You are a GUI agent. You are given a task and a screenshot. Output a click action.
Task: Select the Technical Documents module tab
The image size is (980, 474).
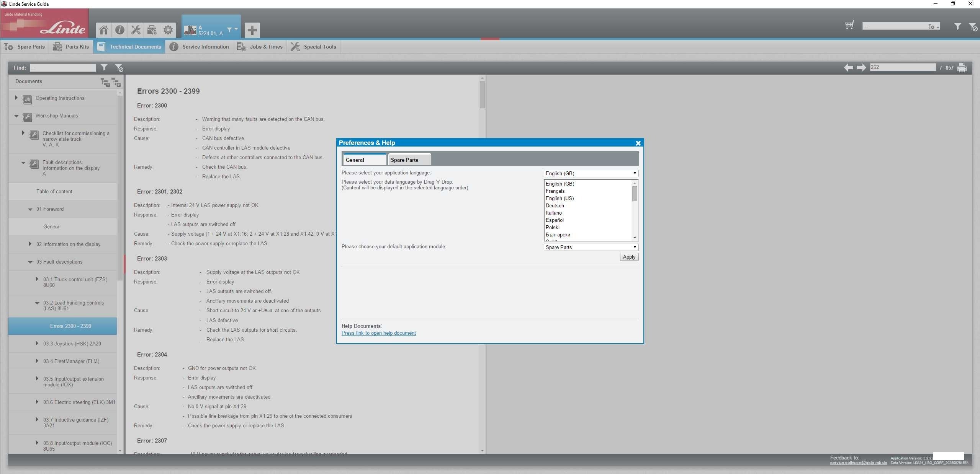point(129,47)
